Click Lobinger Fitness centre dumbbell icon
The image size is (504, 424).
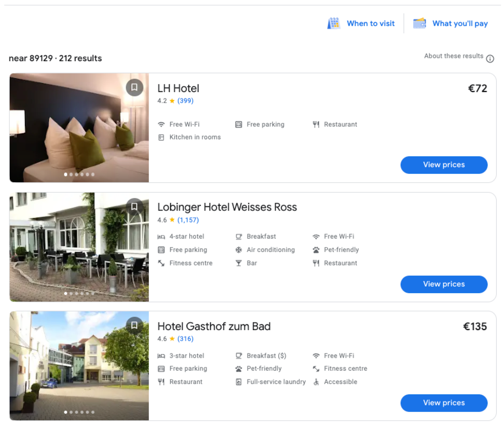point(161,263)
